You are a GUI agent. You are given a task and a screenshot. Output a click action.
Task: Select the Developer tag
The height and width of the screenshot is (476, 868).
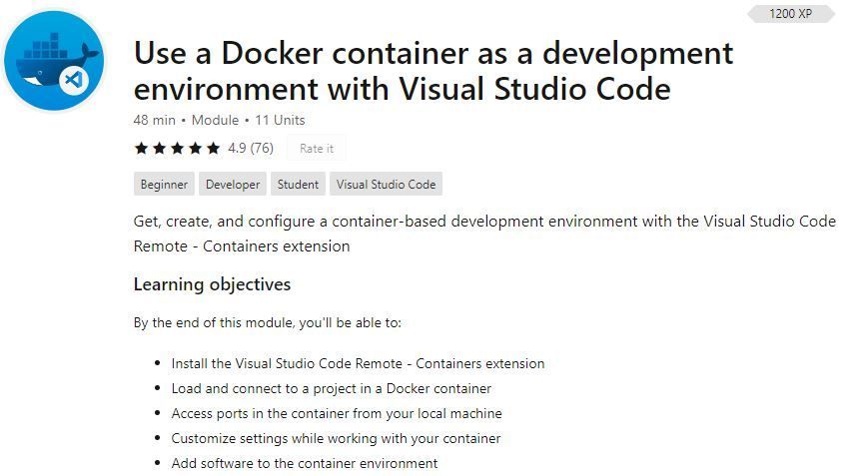[x=233, y=184]
